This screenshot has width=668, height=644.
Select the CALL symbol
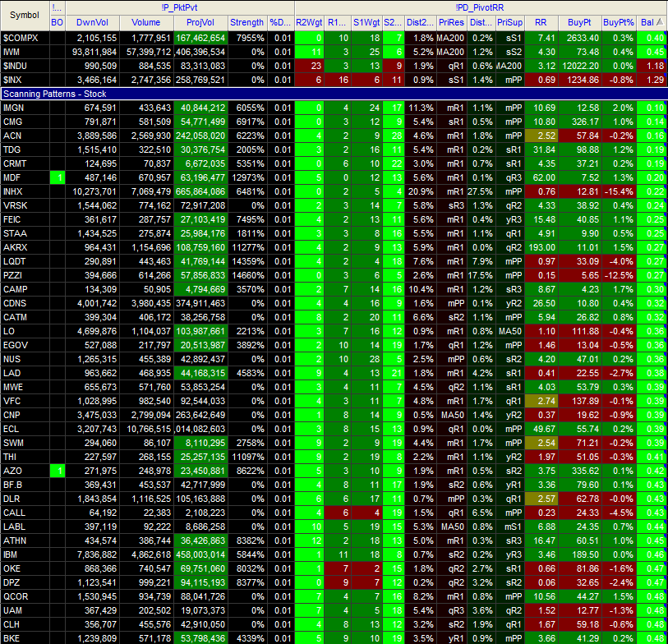(x=14, y=513)
